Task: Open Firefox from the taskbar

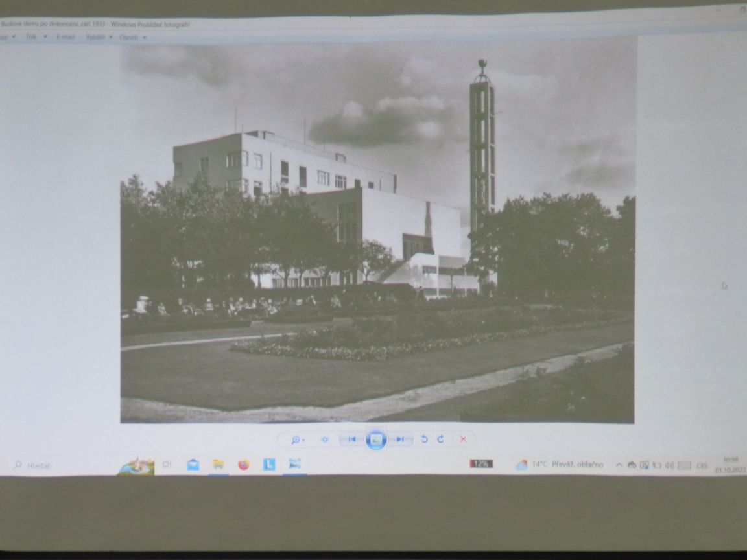Action: (244, 464)
